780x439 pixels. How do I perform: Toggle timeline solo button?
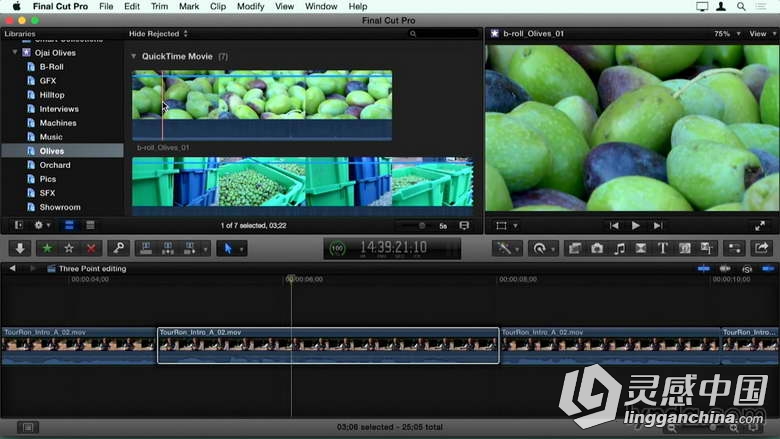coord(747,269)
